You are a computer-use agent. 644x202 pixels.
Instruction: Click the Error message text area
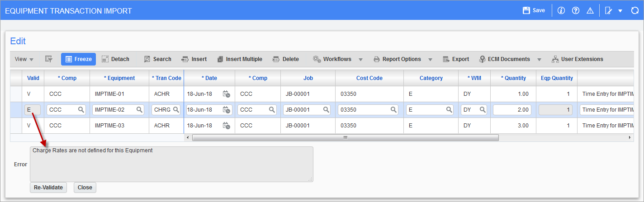pyautogui.click(x=171, y=164)
